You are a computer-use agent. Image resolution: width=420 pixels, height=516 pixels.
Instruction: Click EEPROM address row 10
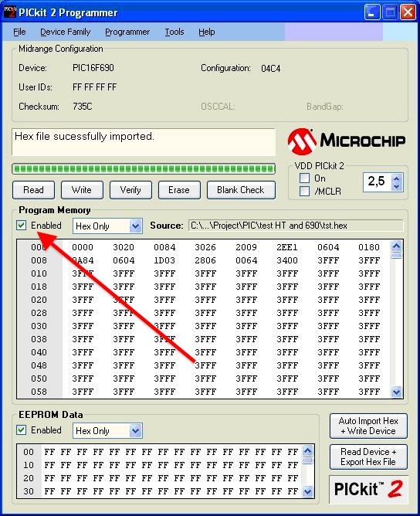(x=29, y=465)
